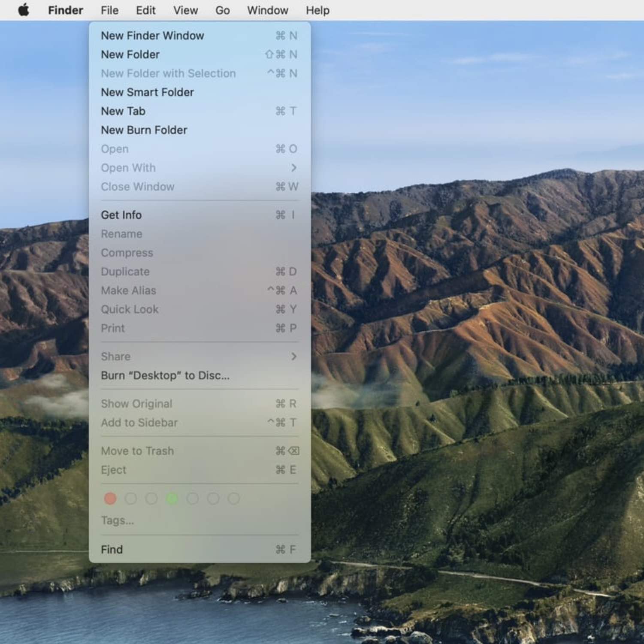Apply the green tag color

(172, 498)
